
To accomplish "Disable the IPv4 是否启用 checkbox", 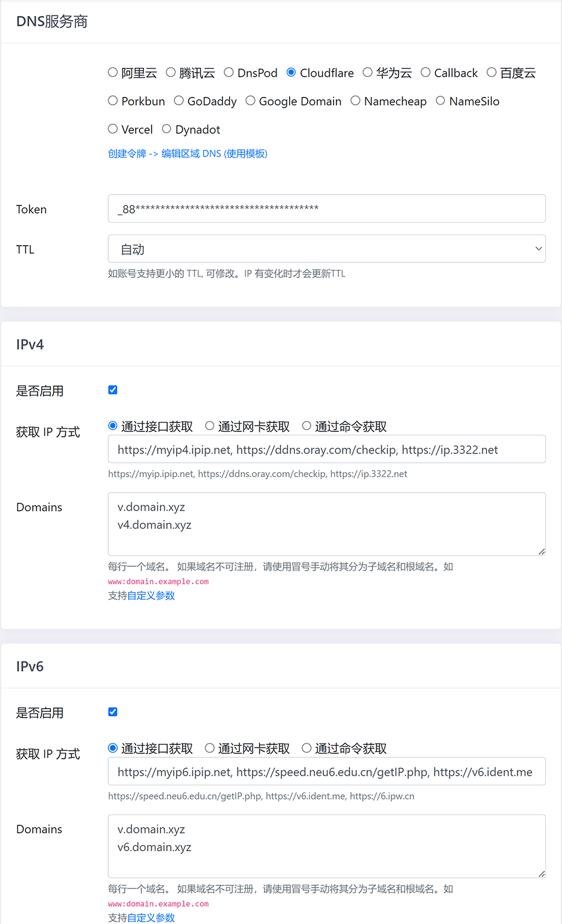I will (x=113, y=390).
